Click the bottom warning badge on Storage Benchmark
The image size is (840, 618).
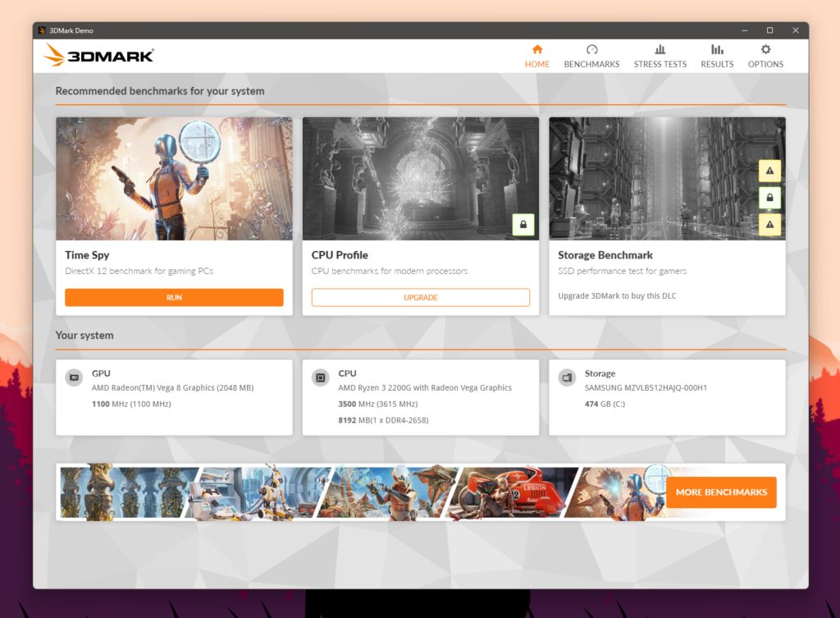(x=771, y=223)
